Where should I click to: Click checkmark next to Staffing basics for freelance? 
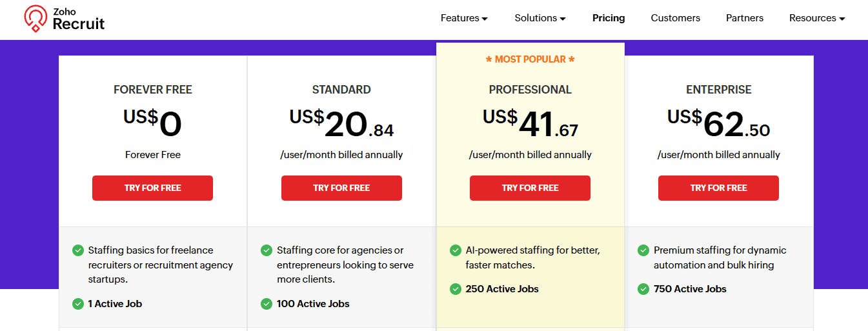[x=78, y=250]
